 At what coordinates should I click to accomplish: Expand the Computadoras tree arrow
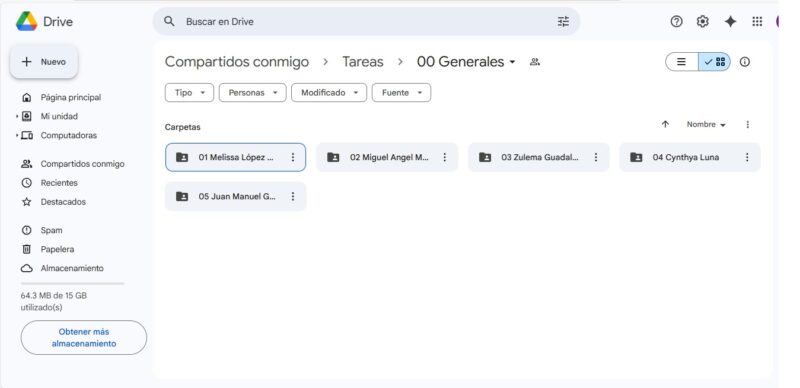pos(17,135)
